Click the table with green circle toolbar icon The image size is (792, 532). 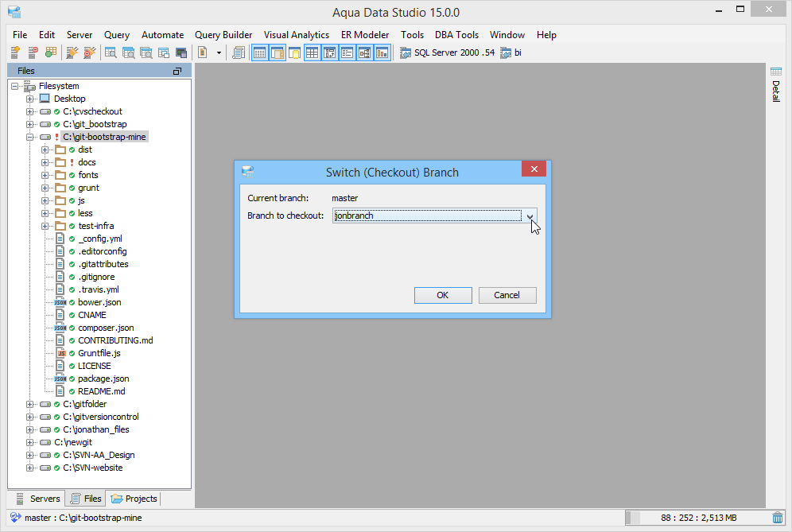[51, 52]
